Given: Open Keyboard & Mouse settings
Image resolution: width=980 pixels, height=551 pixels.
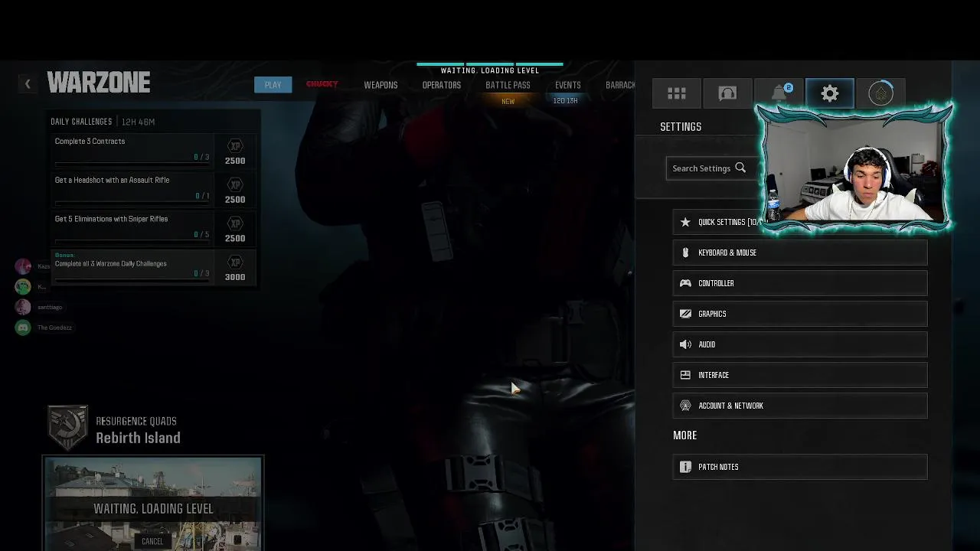Looking at the screenshot, I should pos(800,253).
